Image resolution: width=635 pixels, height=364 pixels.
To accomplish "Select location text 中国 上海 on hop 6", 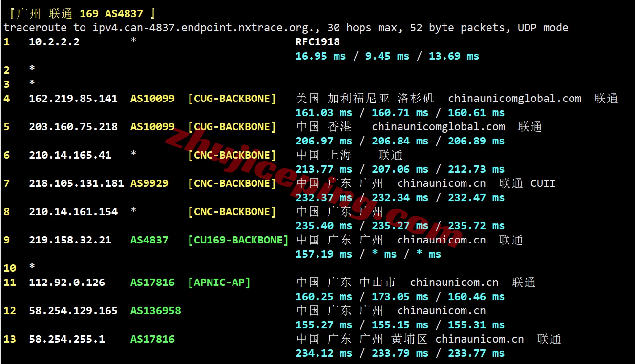I will [x=325, y=155].
